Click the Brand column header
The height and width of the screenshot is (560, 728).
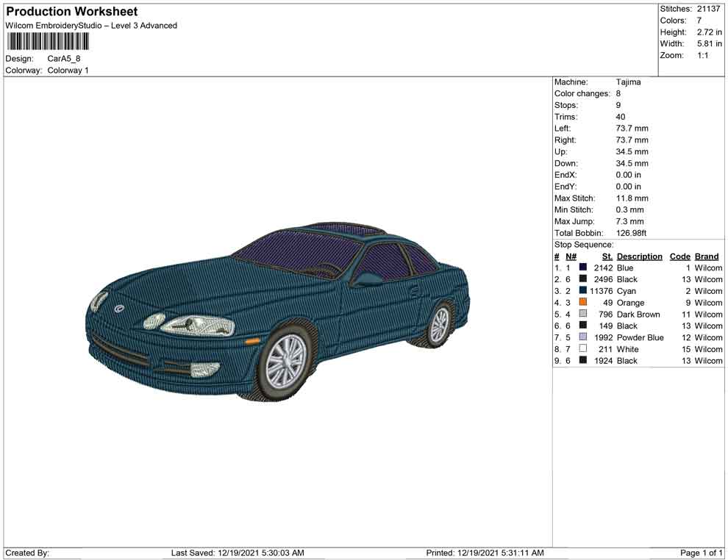(707, 256)
